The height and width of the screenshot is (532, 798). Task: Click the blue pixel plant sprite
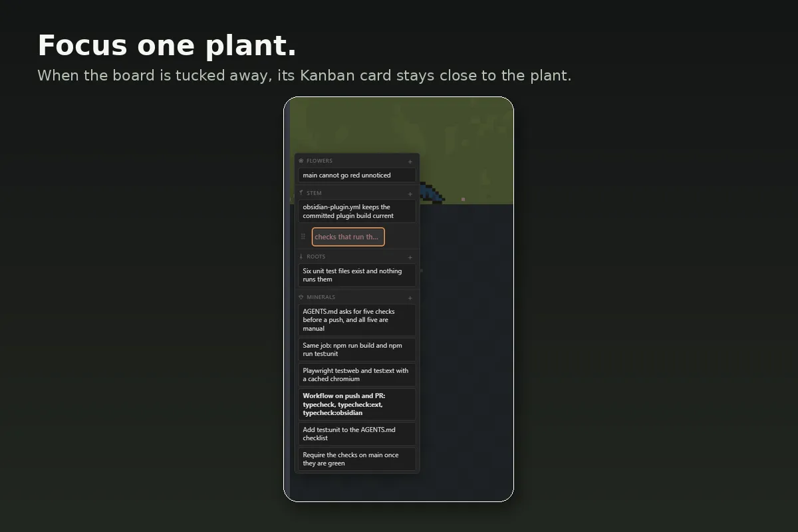pos(432,194)
